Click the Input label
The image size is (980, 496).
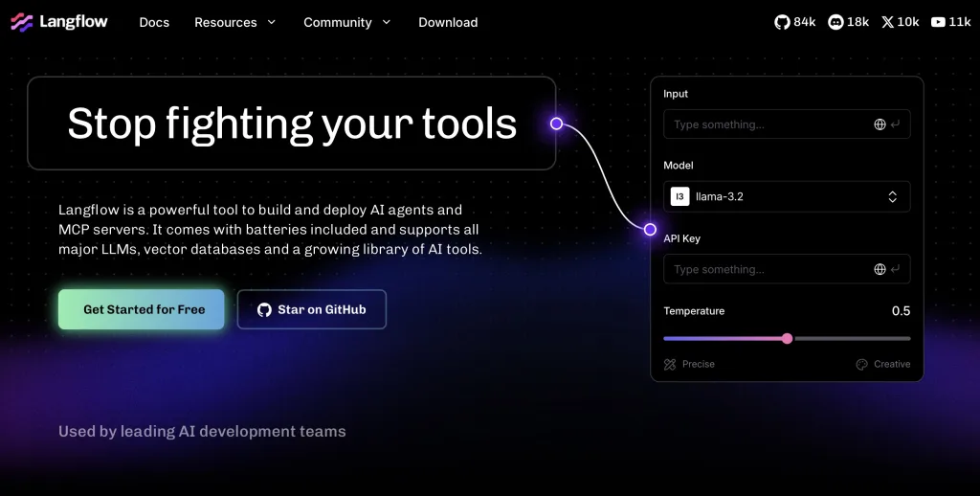tap(676, 94)
